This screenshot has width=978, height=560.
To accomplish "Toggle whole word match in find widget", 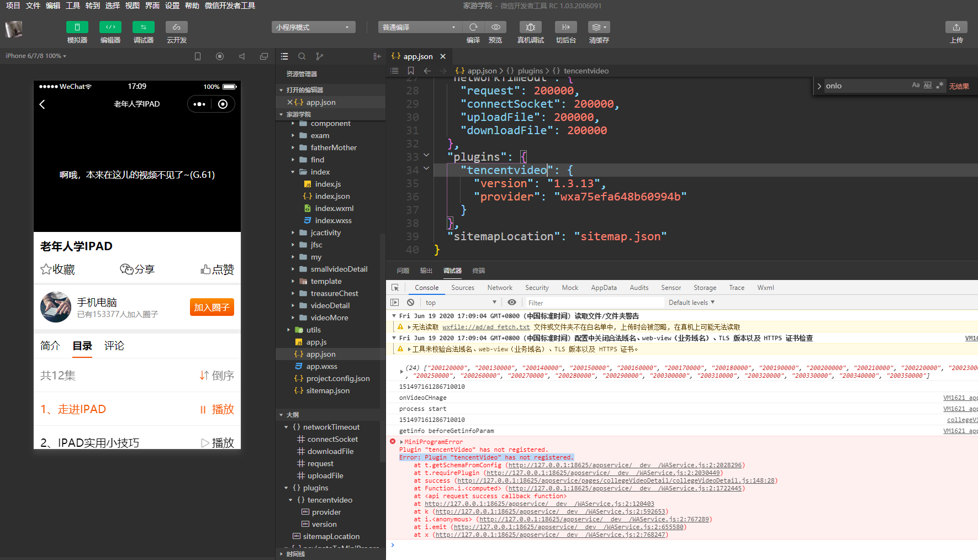I will (928, 86).
